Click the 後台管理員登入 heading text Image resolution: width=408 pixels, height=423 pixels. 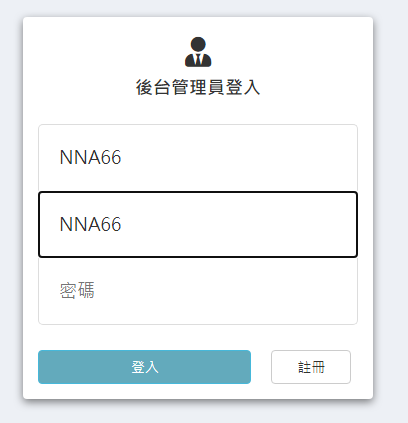coord(198,88)
